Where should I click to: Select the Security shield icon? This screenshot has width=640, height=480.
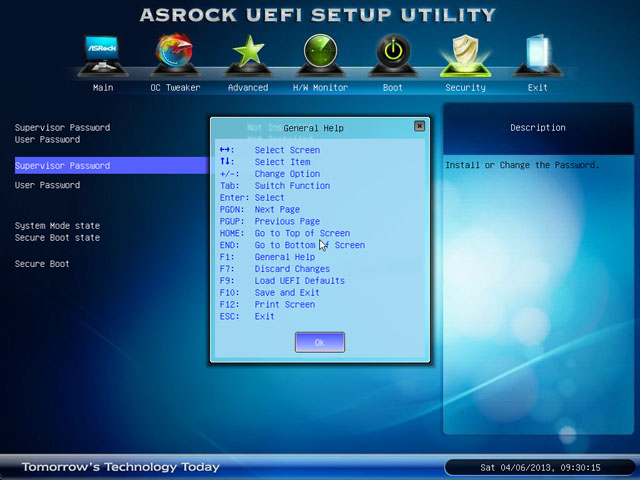(x=465, y=56)
